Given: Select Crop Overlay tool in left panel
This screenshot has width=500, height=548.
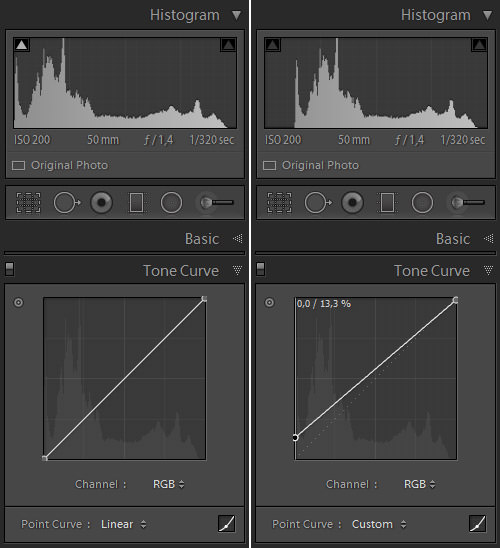Looking at the screenshot, I should click(x=28, y=202).
